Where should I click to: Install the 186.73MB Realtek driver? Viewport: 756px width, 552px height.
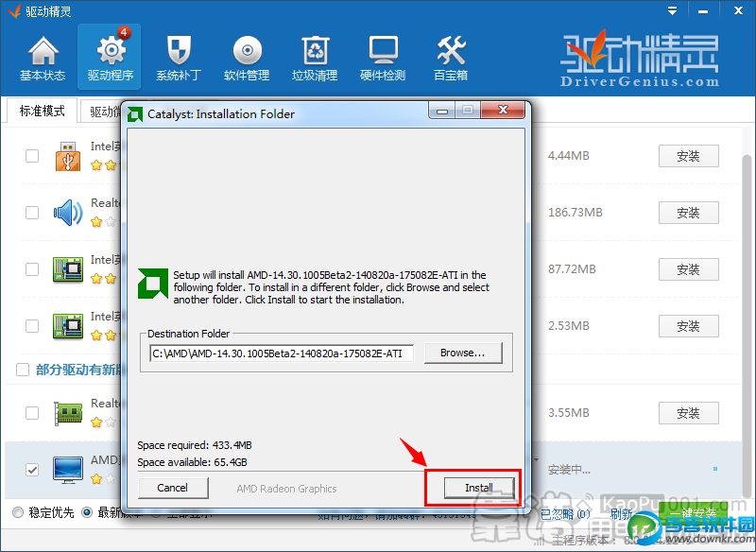click(689, 213)
